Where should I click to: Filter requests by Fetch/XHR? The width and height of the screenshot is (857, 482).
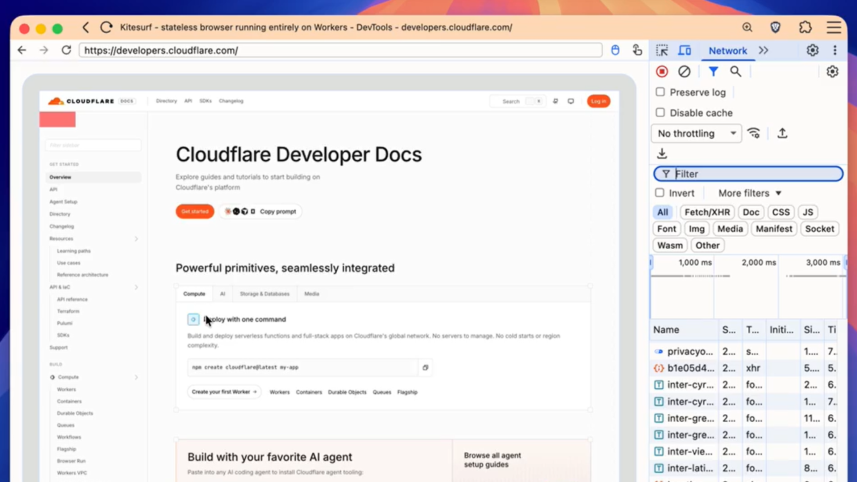pyautogui.click(x=707, y=212)
